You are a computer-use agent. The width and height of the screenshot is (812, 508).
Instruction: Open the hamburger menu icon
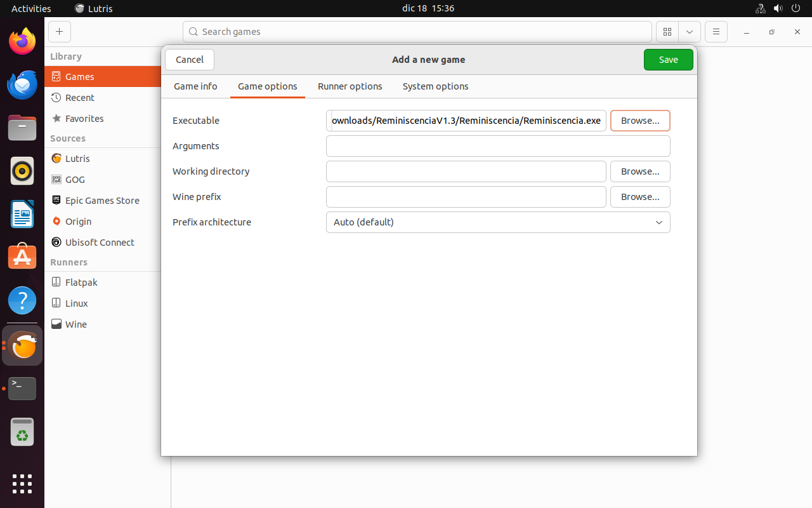click(716, 32)
